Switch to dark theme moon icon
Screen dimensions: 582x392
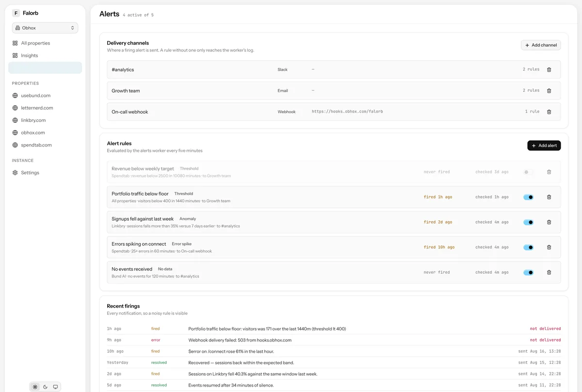coord(45,387)
